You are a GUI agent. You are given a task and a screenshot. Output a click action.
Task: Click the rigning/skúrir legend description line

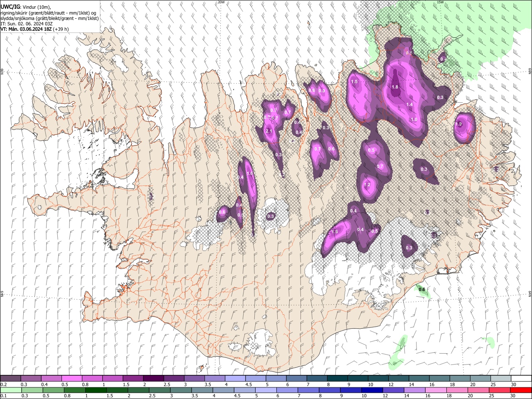pos(49,12)
